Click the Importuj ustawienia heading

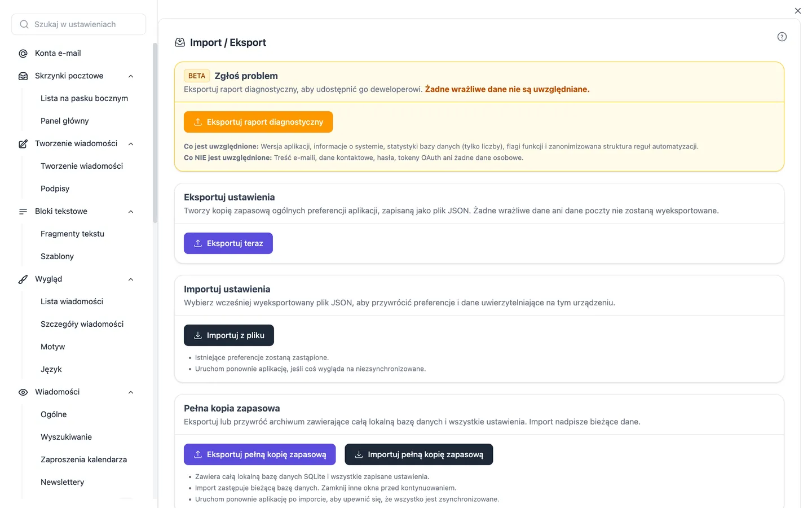tap(227, 289)
